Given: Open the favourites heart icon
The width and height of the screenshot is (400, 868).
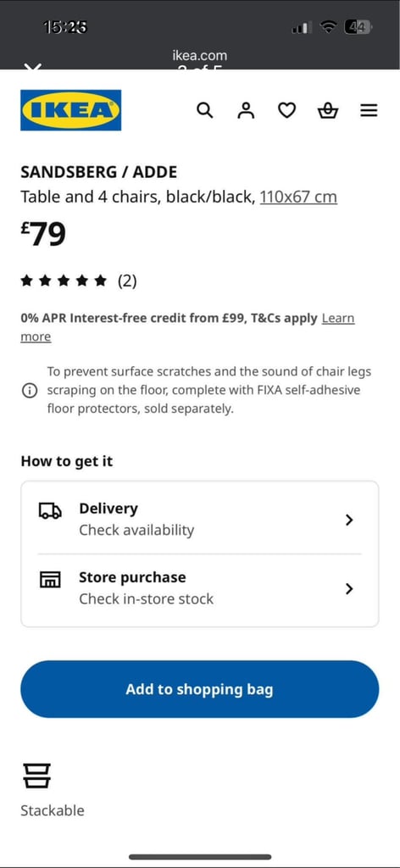Looking at the screenshot, I should point(286,111).
